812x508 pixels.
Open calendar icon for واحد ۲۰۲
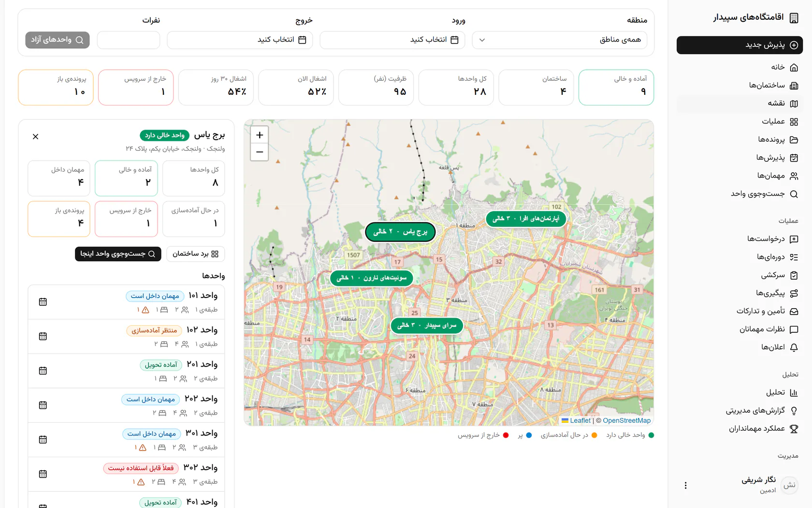click(x=43, y=405)
